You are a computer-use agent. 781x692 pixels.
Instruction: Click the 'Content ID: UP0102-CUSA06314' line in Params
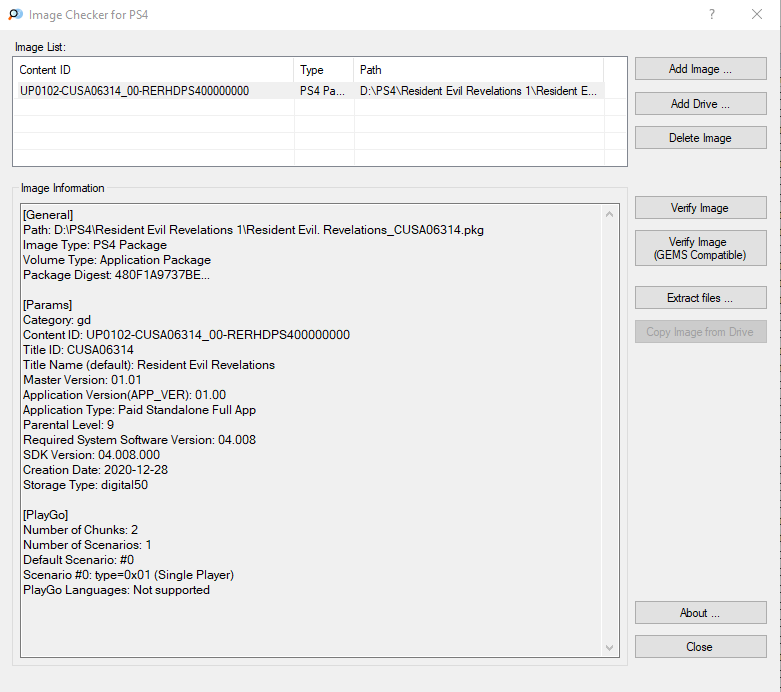click(186, 335)
